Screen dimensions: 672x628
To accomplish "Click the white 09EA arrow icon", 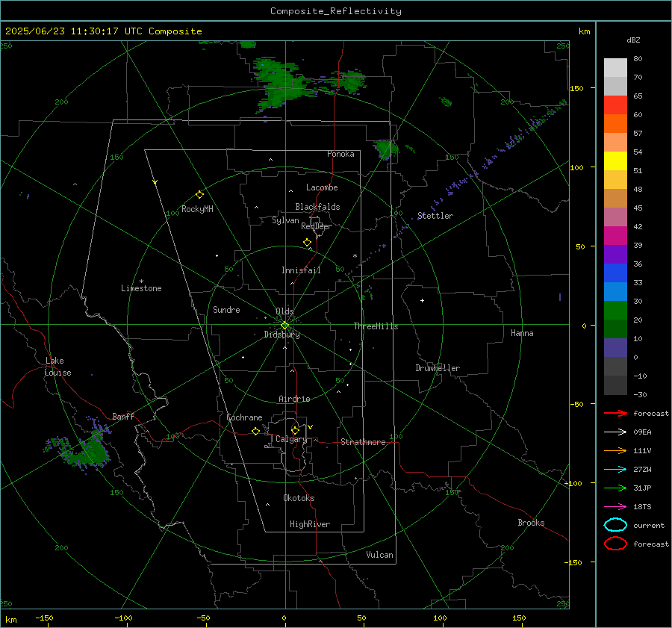I will 615,432.
